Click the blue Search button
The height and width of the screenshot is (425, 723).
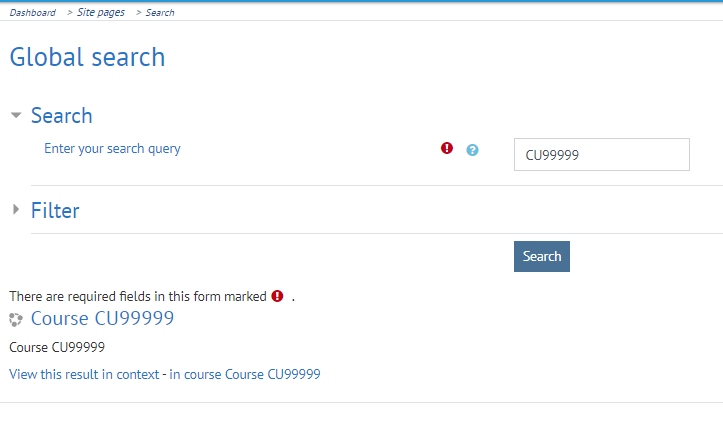[542, 256]
